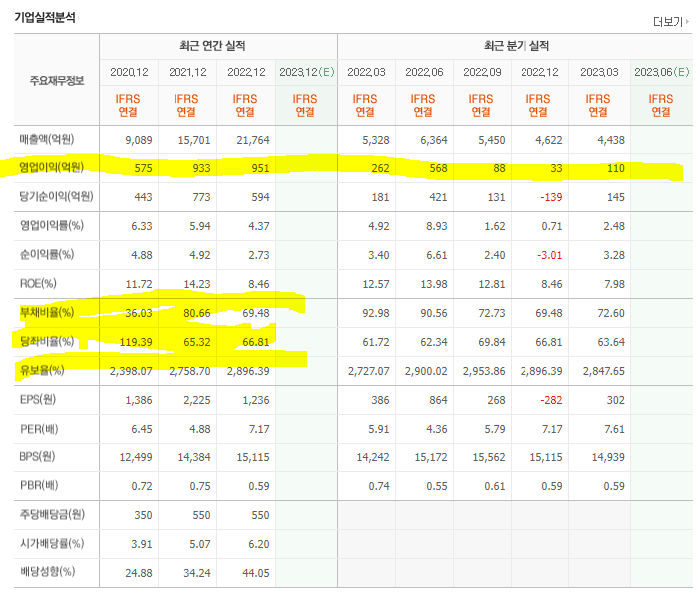This screenshot has height=595, width=700.
Task: Click the 2,398.07 reserve ratio value
Action: pyautogui.click(x=131, y=371)
